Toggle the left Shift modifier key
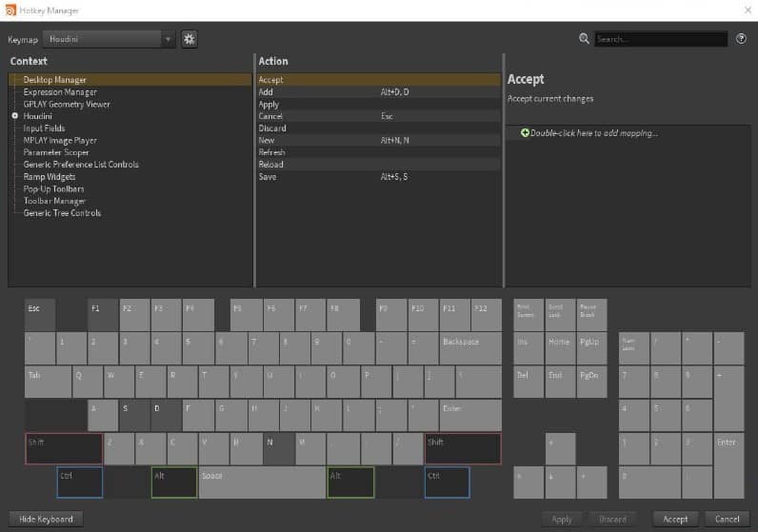Image resolution: width=758 pixels, height=532 pixels. pyautogui.click(x=64, y=448)
